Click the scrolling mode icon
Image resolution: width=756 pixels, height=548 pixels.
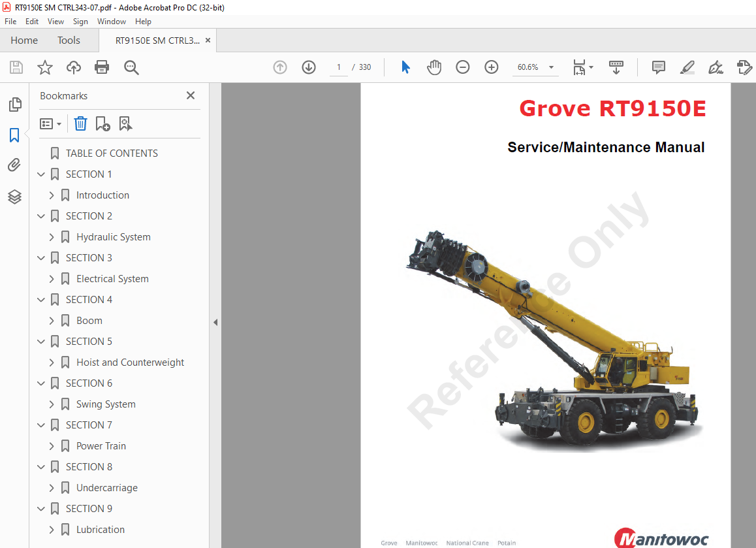[616, 67]
